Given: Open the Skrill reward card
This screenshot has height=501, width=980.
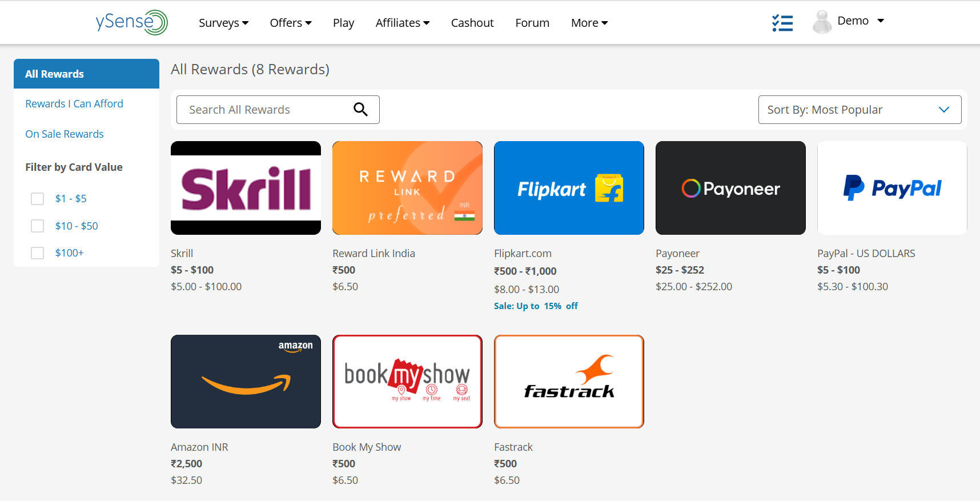Looking at the screenshot, I should (x=246, y=188).
